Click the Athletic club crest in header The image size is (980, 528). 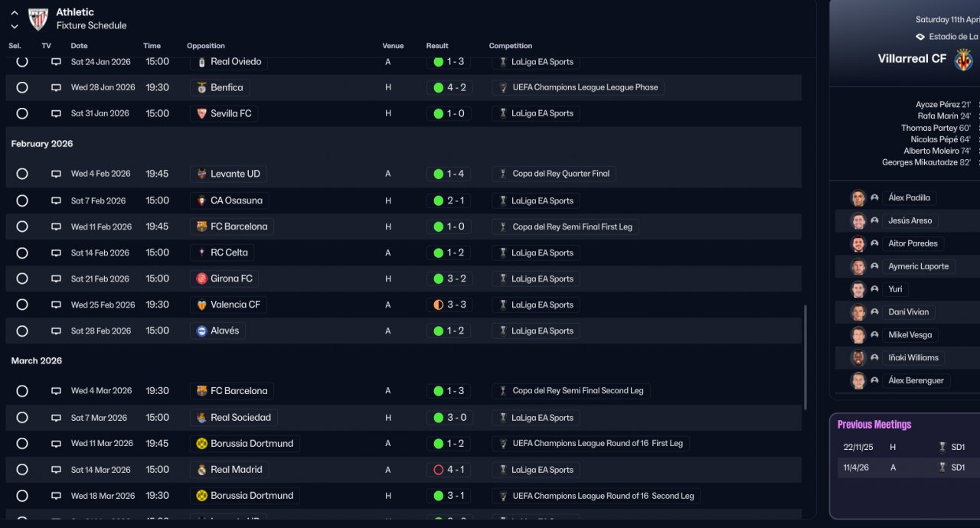[38, 19]
